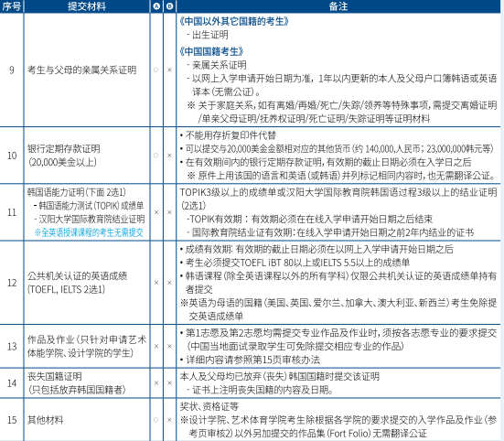The height and width of the screenshot is (441, 504).
Task: Click 奖状、资格证等 note line
Action: (209, 406)
